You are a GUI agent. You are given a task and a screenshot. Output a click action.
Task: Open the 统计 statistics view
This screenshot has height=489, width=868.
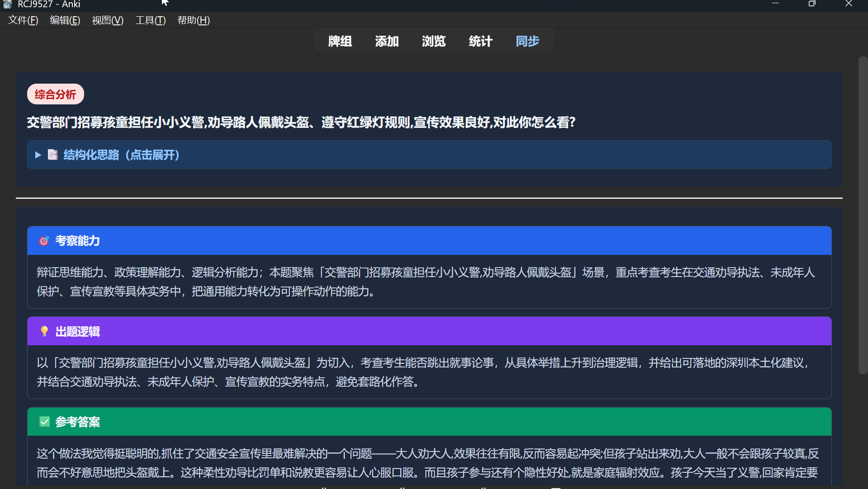(481, 41)
